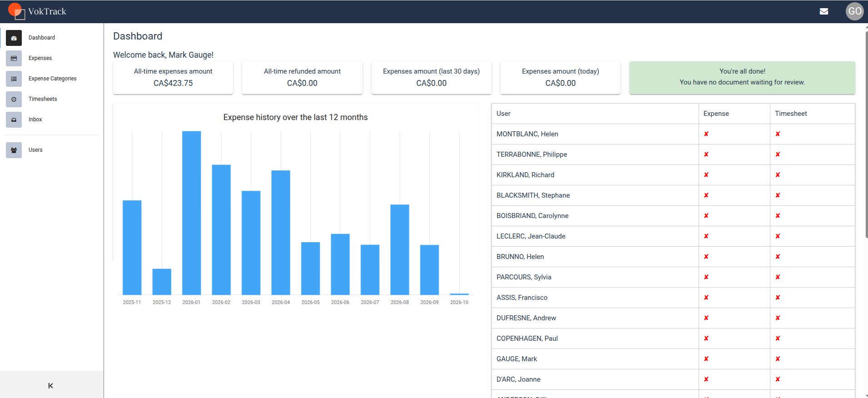The image size is (868, 398).
Task: Click the 'You're all done!' review banner
Action: click(x=742, y=78)
